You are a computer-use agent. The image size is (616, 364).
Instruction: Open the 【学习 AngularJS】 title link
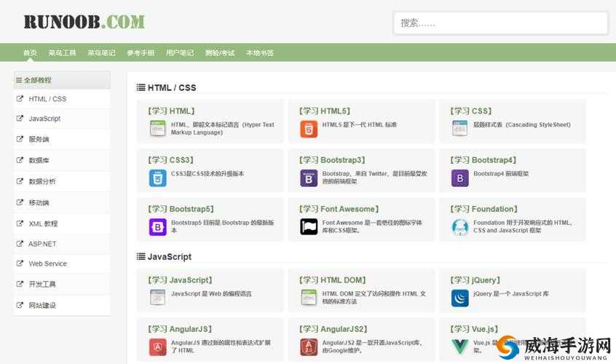pyautogui.click(x=180, y=329)
